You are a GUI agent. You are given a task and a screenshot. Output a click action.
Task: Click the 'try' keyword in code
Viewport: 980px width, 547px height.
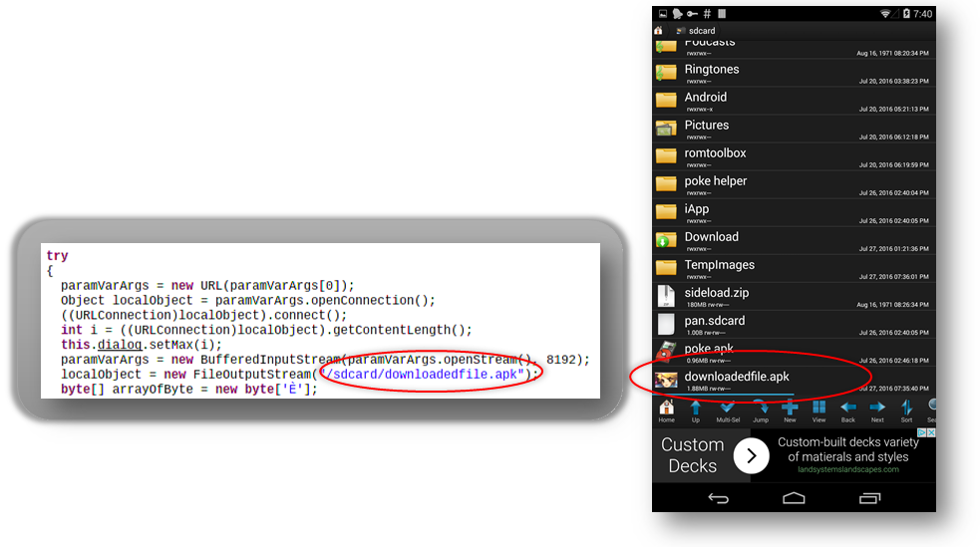[57, 255]
